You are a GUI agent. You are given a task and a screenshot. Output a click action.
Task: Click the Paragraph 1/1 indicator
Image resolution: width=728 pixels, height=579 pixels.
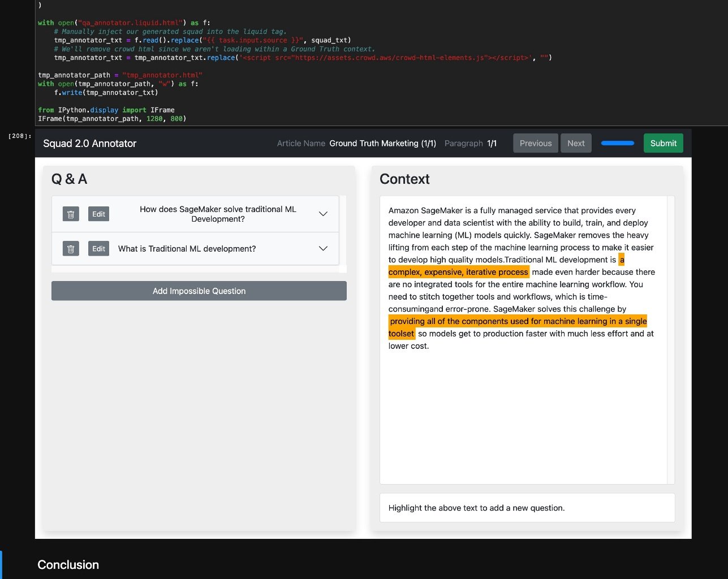(471, 144)
